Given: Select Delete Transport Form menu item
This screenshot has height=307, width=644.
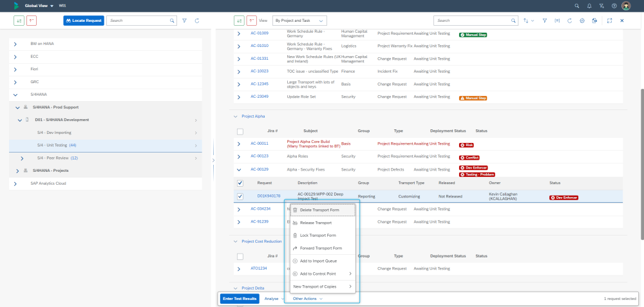Looking at the screenshot, I should pos(319,210).
